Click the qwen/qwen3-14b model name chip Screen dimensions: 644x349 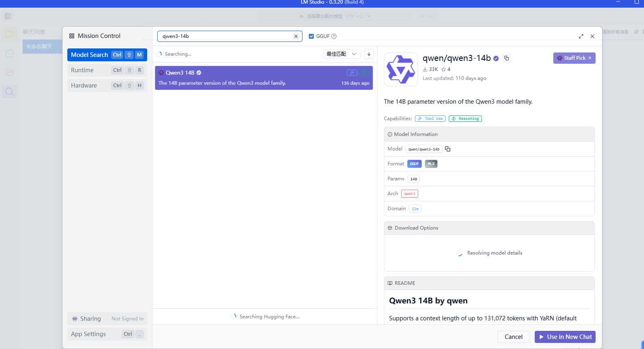point(424,149)
